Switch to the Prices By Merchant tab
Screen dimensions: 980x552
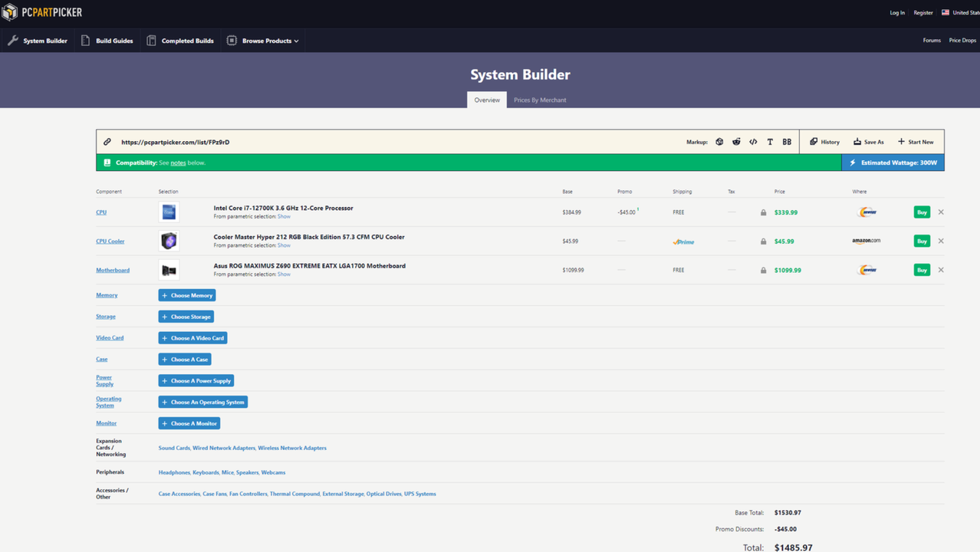(540, 100)
